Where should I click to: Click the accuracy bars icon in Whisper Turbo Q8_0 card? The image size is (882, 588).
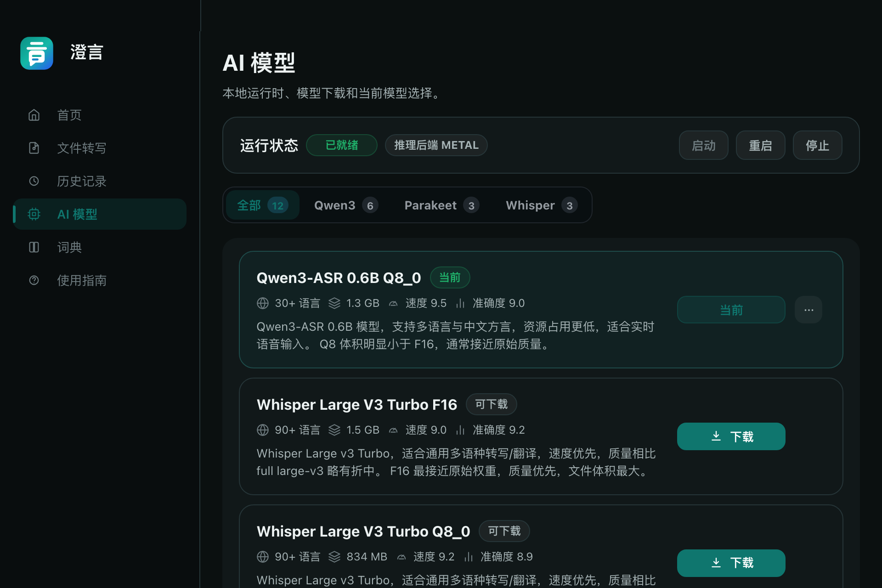coord(469,557)
